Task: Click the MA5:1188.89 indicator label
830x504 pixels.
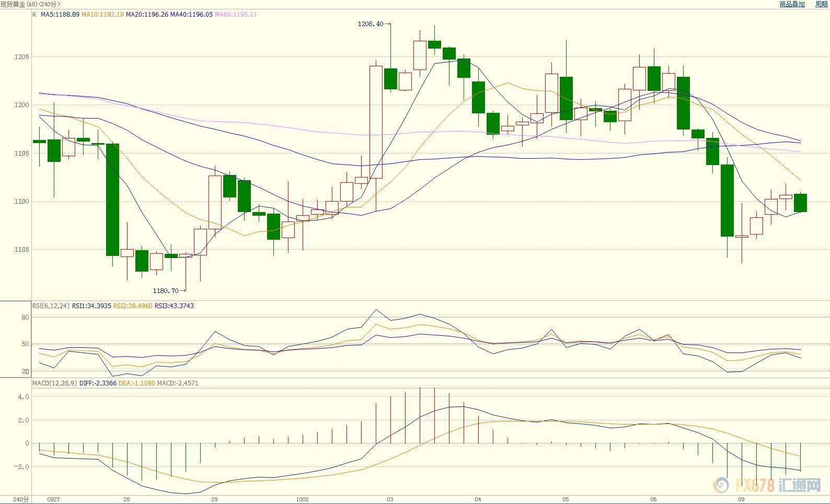Action: (60, 15)
